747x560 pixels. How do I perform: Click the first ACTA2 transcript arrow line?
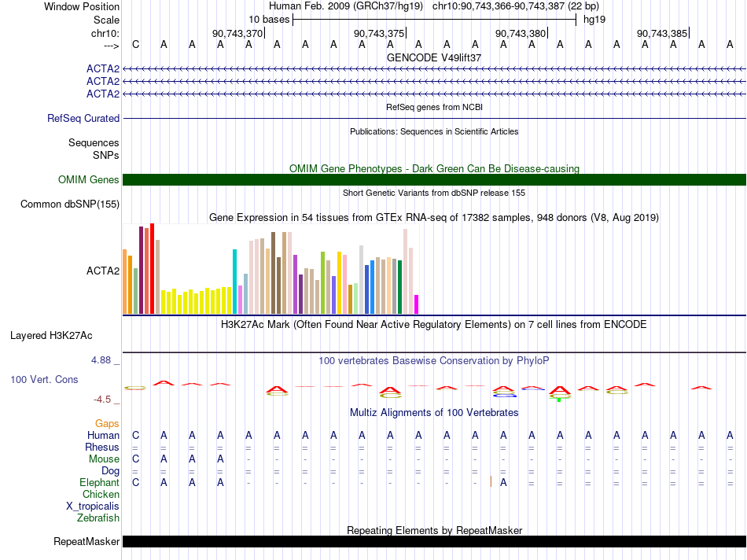[x=435, y=69]
